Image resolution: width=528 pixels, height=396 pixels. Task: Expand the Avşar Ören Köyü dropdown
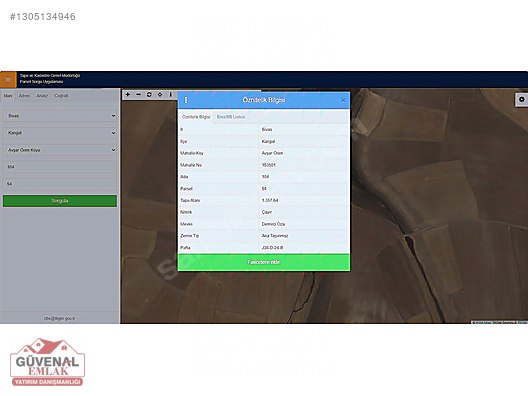tap(60, 150)
